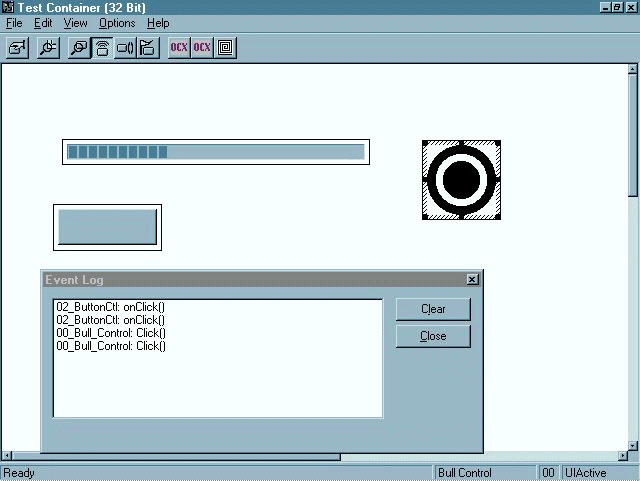Viewport: 640px width, 481px height.
Task: Click the left OCX toolbar icon
Action: (x=179, y=47)
